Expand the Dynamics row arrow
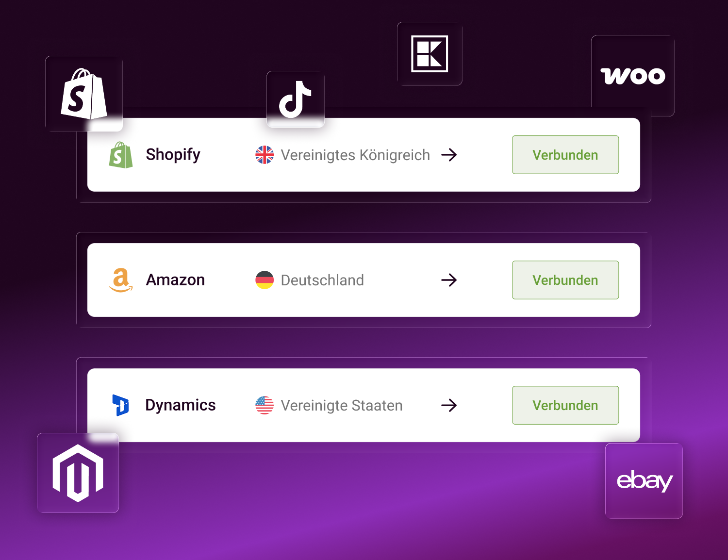This screenshot has width=728, height=560. click(449, 405)
